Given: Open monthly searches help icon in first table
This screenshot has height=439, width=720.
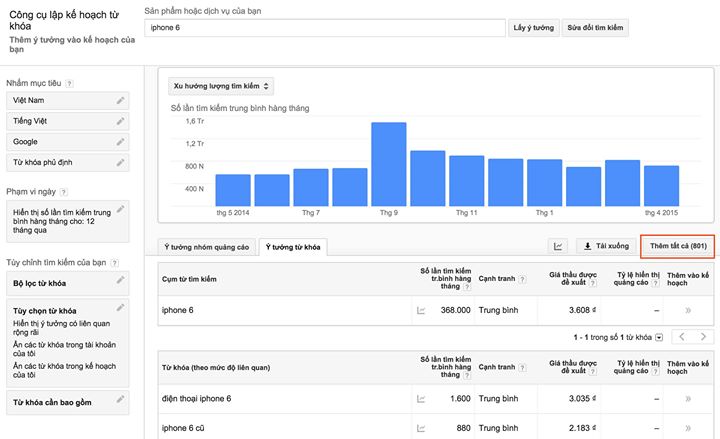Looking at the screenshot, I should [467, 287].
